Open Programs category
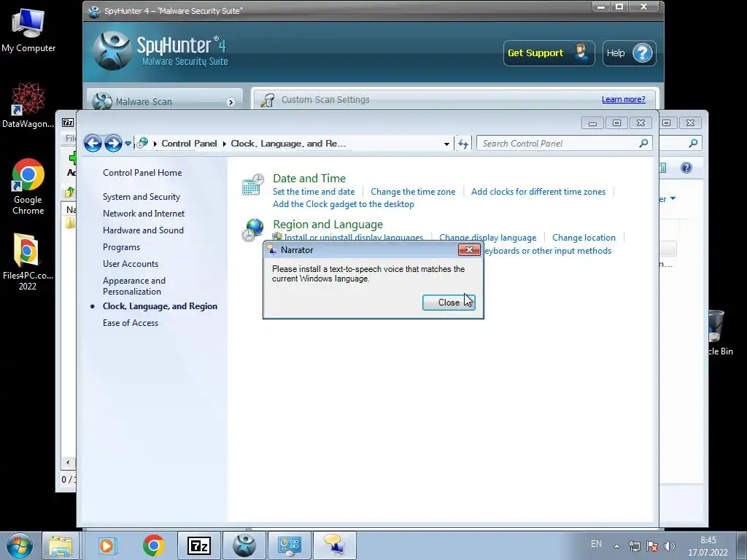Screen dimensions: 747x560 [x=121, y=247]
